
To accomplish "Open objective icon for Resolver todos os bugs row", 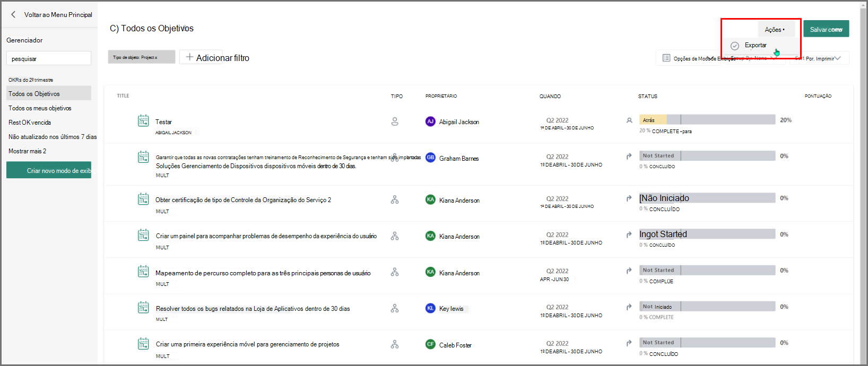I will [143, 307].
